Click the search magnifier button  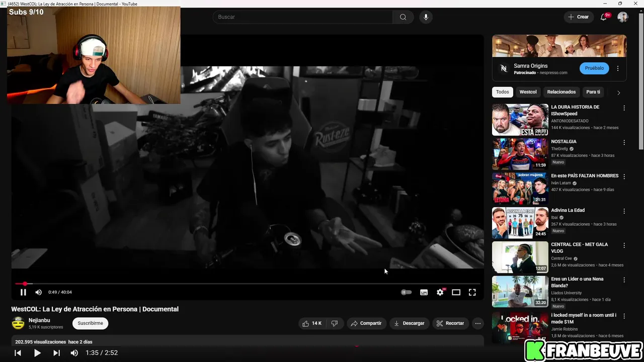403,17
